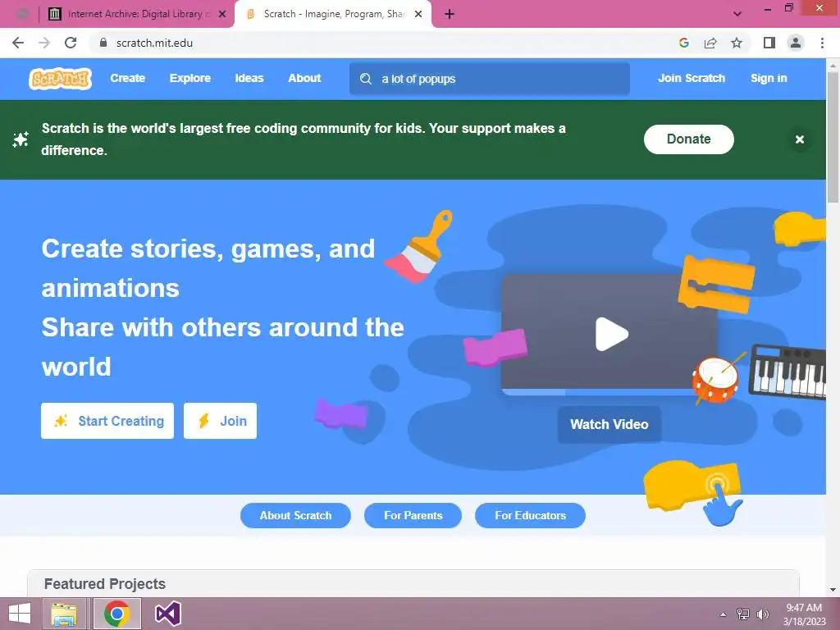This screenshot has height=630, width=840.
Task: Click Start Creating button
Action: click(107, 421)
